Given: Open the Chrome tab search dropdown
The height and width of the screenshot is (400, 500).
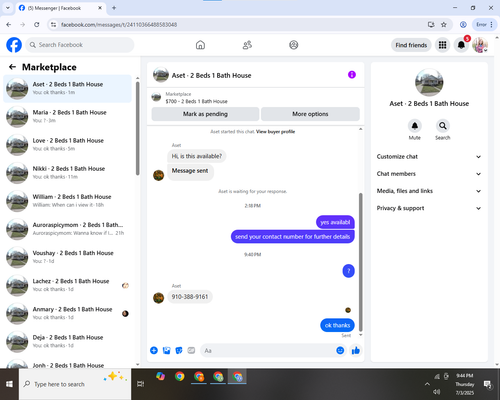Looking at the screenshot, I should point(8,8).
